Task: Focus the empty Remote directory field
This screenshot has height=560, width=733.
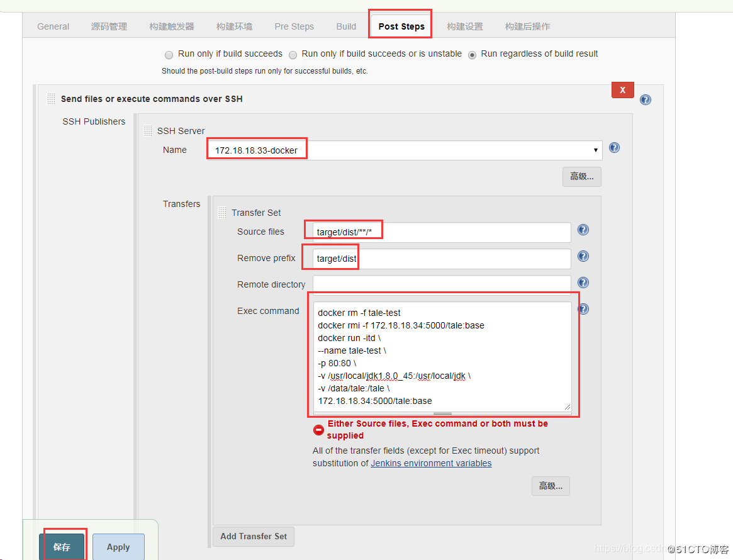Action: (x=442, y=284)
